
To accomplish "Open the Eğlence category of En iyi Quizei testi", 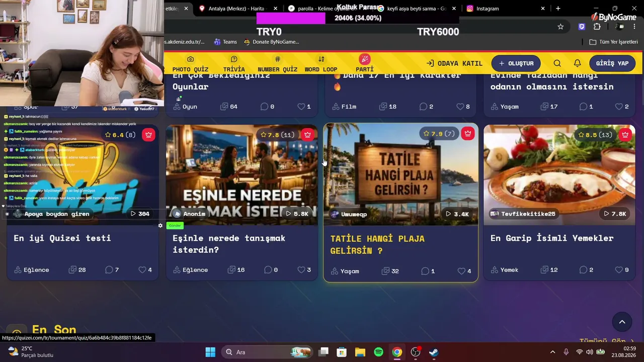I will pyautogui.click(x=32, y=270).
